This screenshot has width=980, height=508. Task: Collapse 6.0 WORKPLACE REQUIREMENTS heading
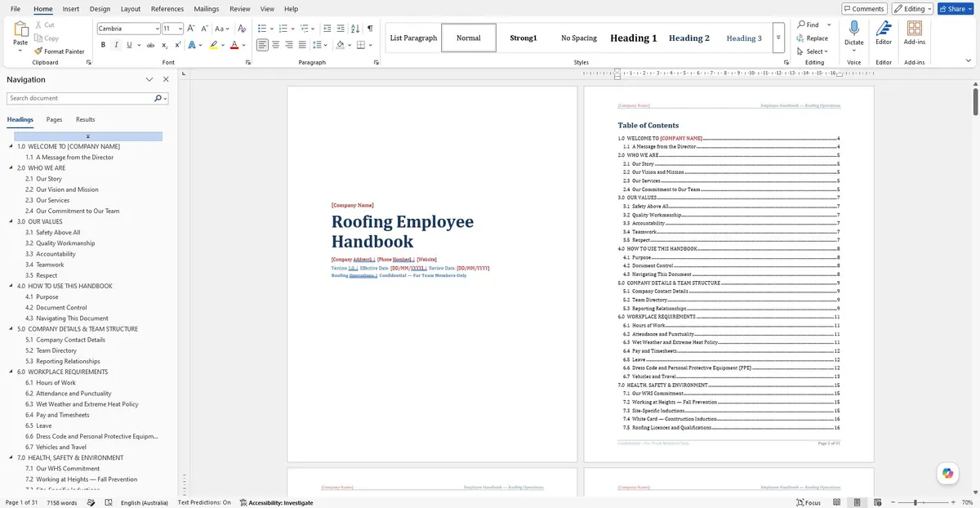[11, 372]
